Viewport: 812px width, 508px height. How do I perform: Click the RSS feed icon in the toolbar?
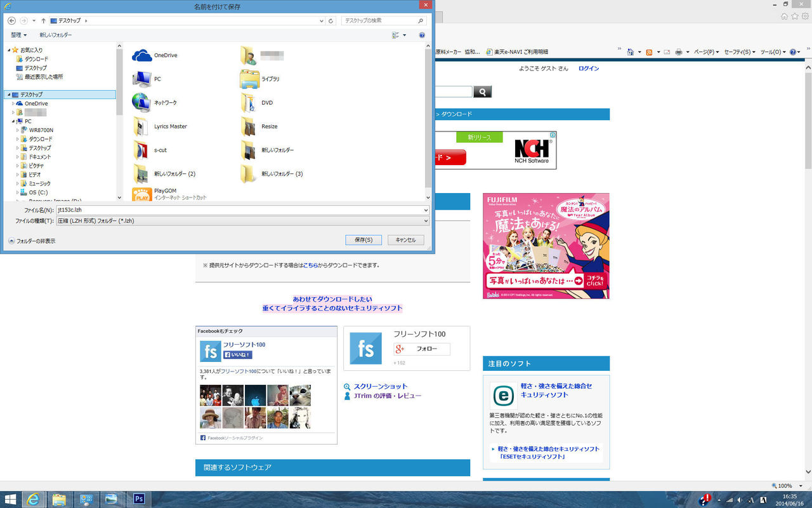pyautogui.click(x=649, y=52)
